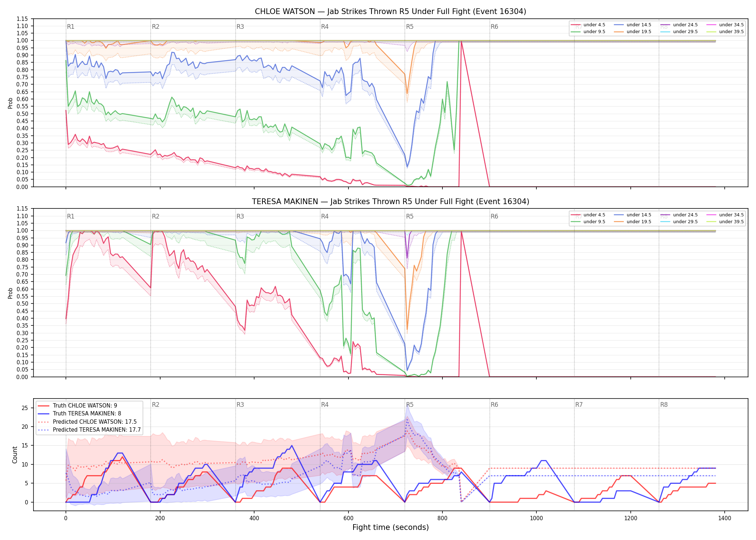Click the R4 marker in Chloe Watson chart
The height and width of the screenshot is (540, 756).
point(325,27)
